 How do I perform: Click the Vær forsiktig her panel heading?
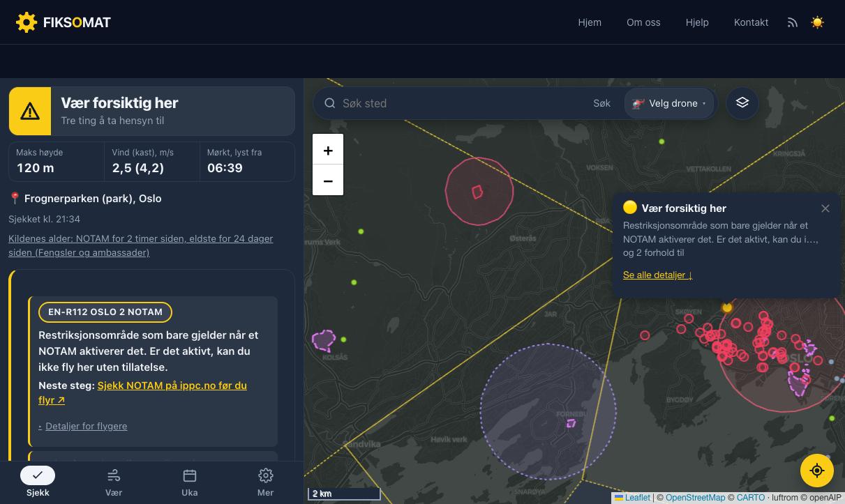pos(119,103)
